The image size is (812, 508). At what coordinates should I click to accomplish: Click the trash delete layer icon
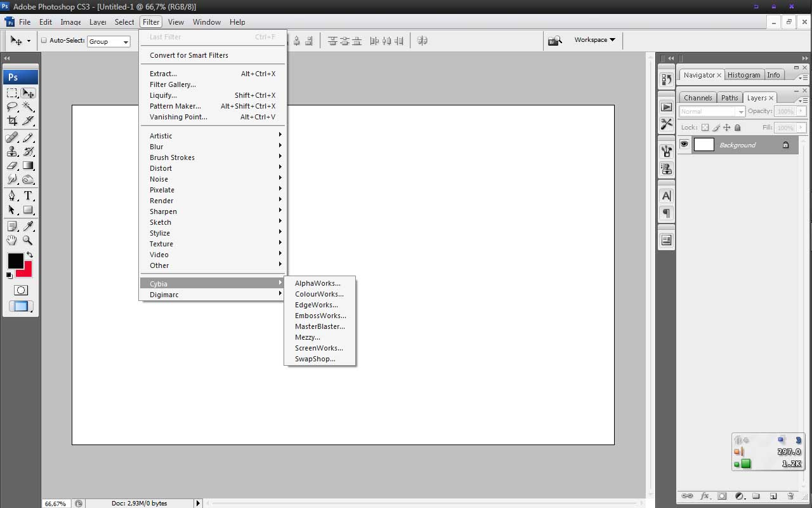(x=790, y=496)
